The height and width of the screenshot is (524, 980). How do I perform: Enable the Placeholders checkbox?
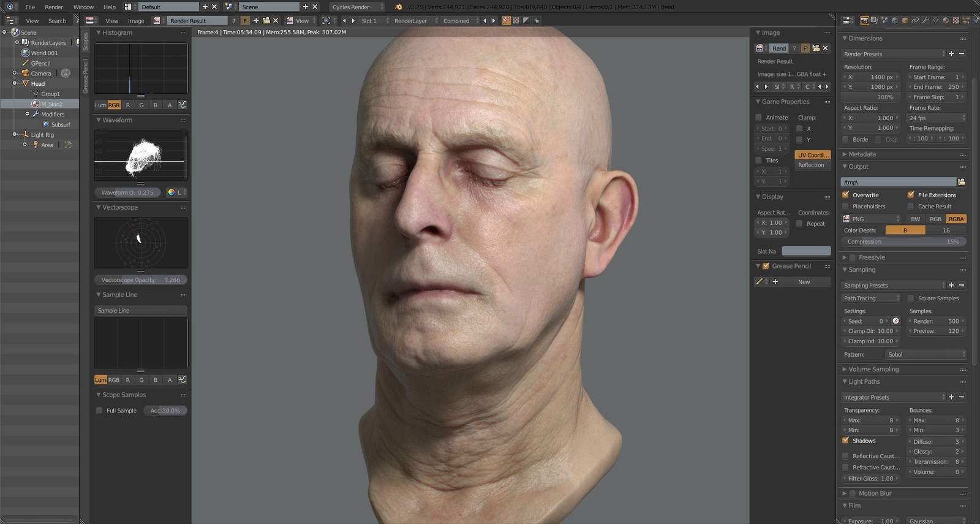pos(846,207)
